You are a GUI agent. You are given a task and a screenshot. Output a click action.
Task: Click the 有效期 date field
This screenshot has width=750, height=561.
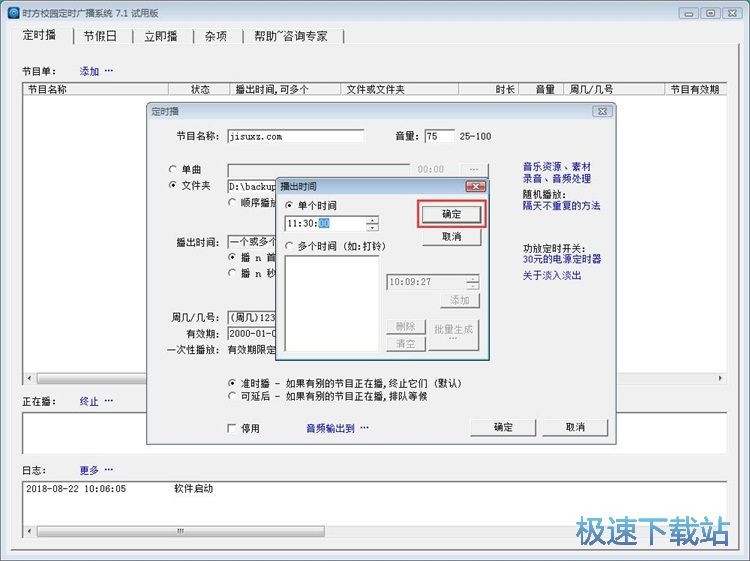pos(253,333)
